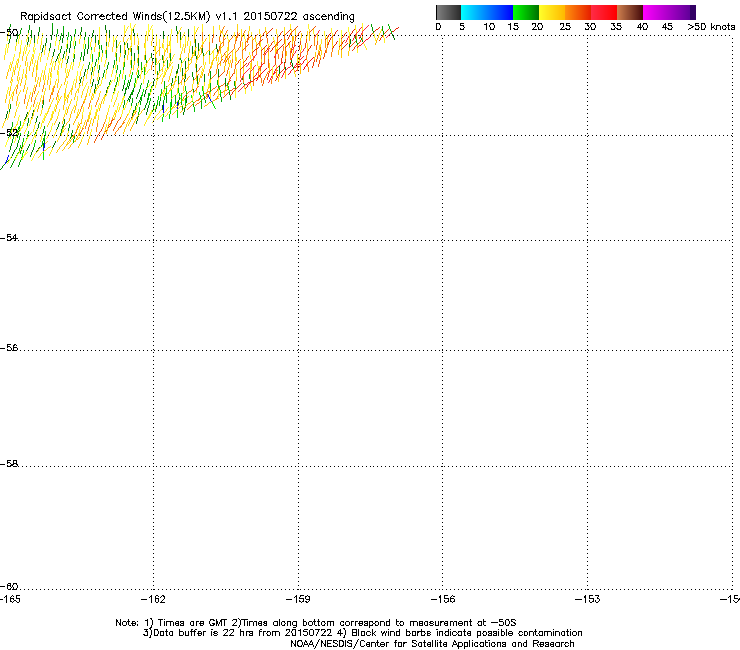Viewport: 740px width, 650px height.
Task: Click the orange 25-30 knots color segment
Action: coord(578,12)
